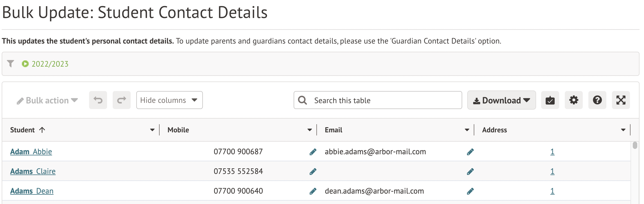Screen dimensions: 644x204
Task: Edit Adams Claire's email pencil icon
Action: coord(470,172)
